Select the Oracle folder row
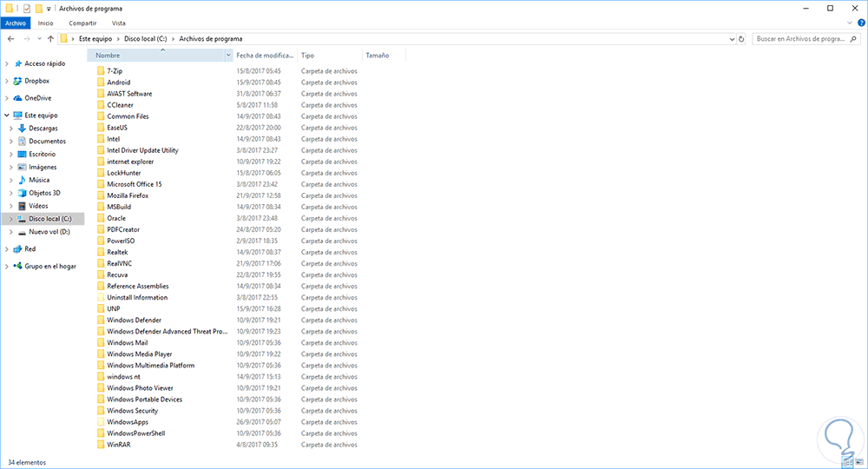The height and width of the screenshot is (469, 868). click(227, 218)
